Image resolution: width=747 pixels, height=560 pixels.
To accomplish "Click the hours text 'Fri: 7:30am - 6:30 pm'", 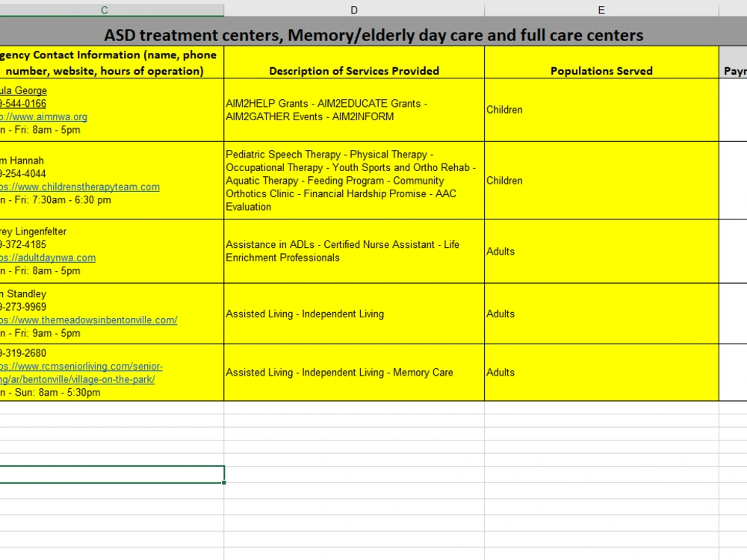I will click(63, 200).
